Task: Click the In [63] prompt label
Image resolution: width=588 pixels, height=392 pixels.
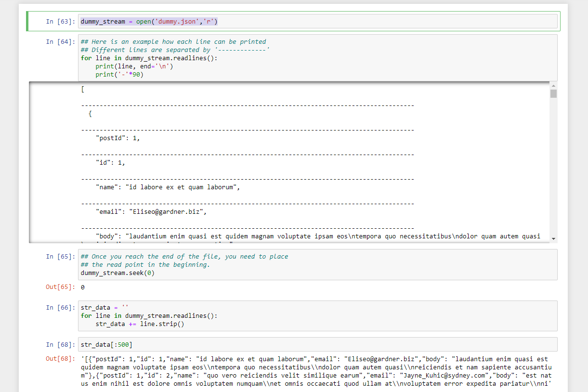Action: [61, 21]
